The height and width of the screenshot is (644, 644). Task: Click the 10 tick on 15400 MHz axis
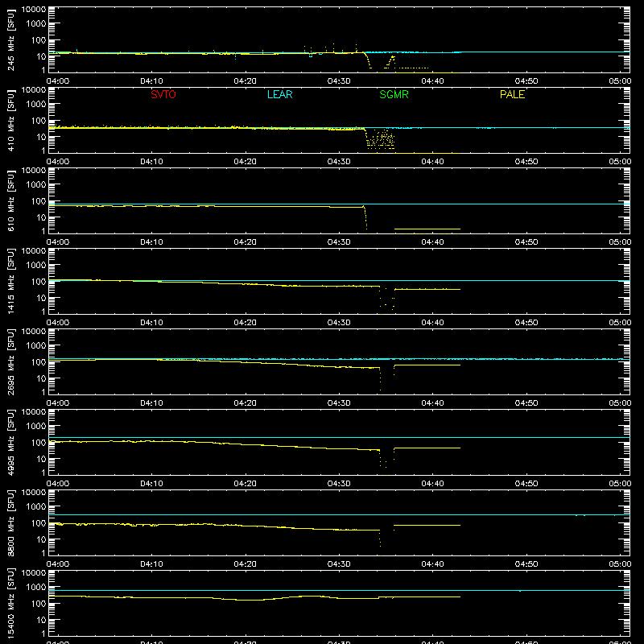41,620
